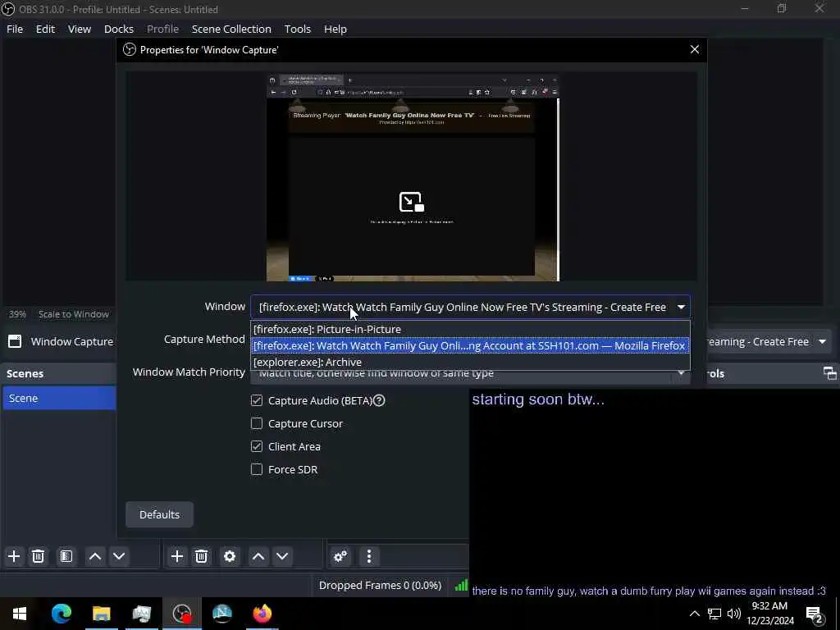Enable the Capture Cursor checkbox
The image size is (840, 630).
point(257,423)
